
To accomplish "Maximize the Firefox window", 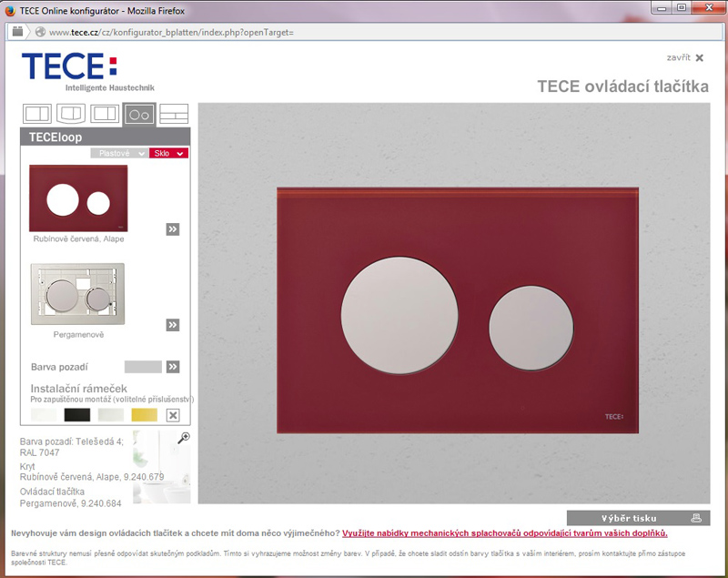I will point(681,8).
